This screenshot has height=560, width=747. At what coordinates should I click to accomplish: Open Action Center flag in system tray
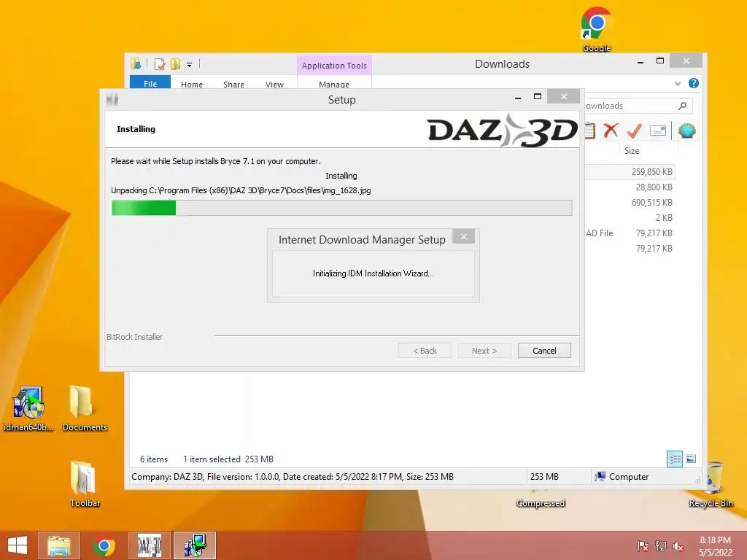[643, 545]
